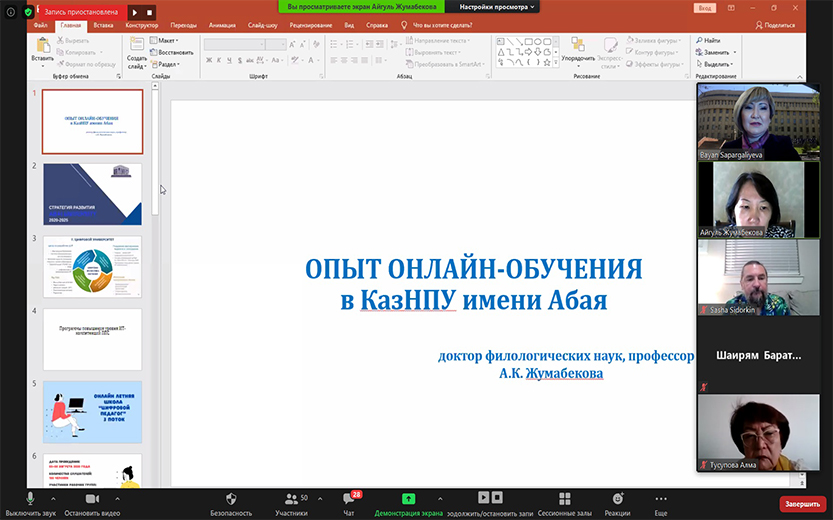The image size is (833, 520).
Task: Click the Format Painter (Формат по образцу)
Action: (87, 64)
